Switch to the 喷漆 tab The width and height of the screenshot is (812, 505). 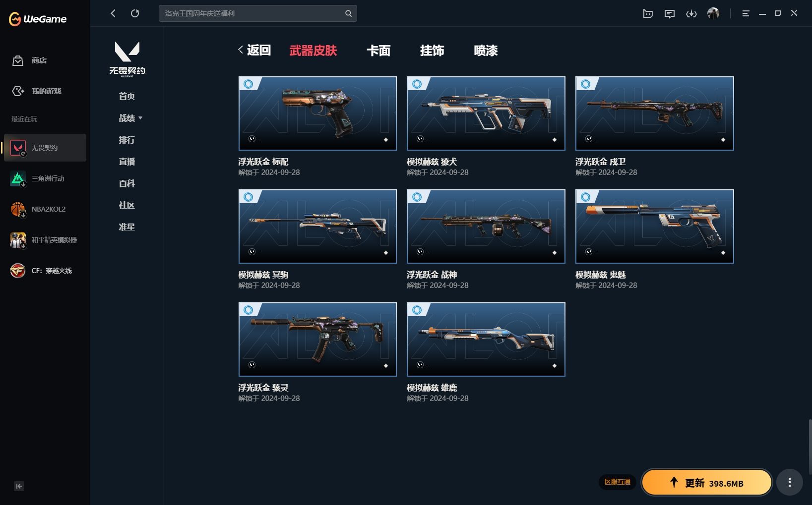[x=486, y=51]
